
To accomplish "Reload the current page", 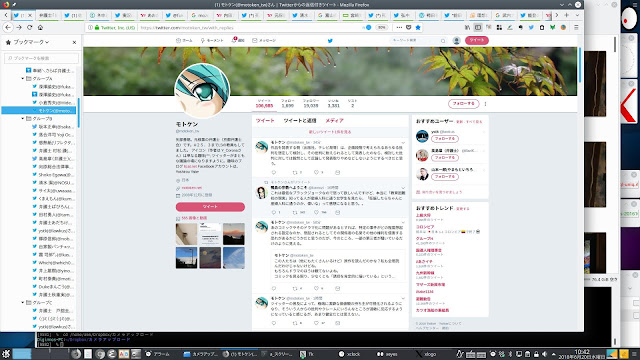I will (x=29, y=27).
